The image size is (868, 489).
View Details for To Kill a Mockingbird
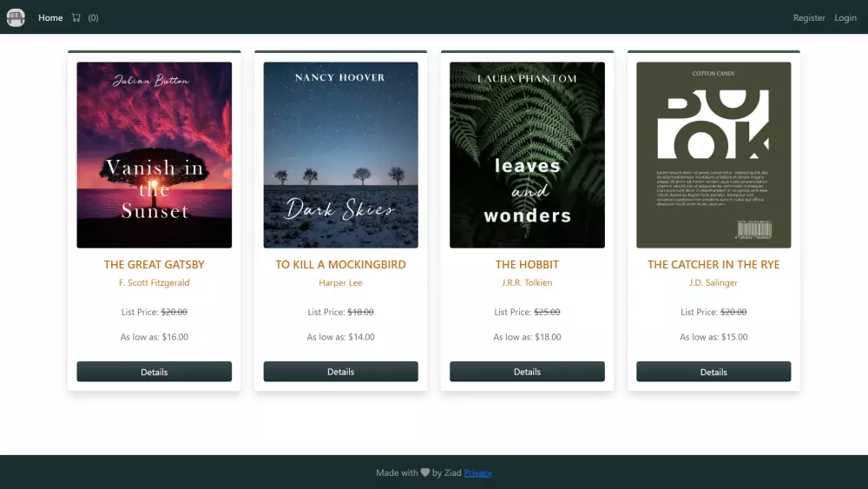point(340,372)
